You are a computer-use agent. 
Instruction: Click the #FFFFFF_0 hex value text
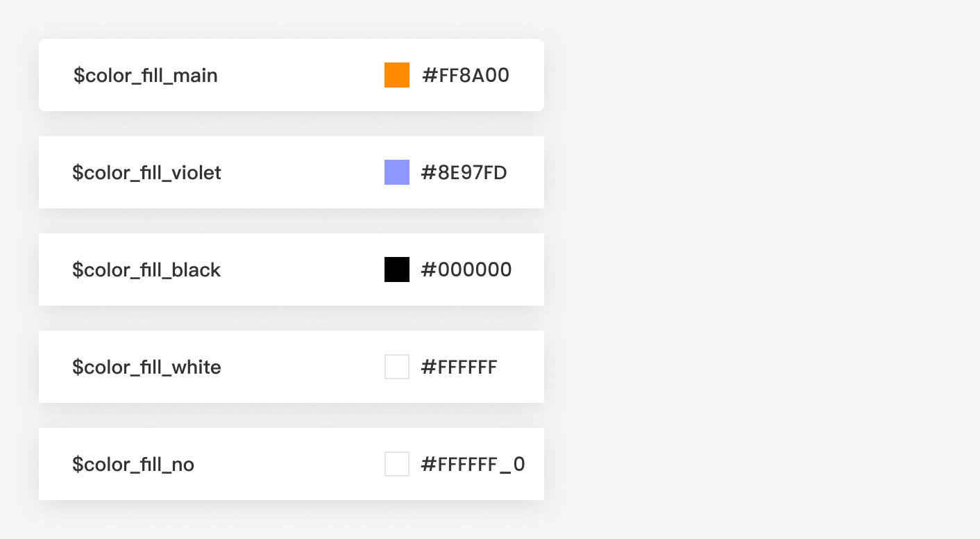[x=473, y=464]
